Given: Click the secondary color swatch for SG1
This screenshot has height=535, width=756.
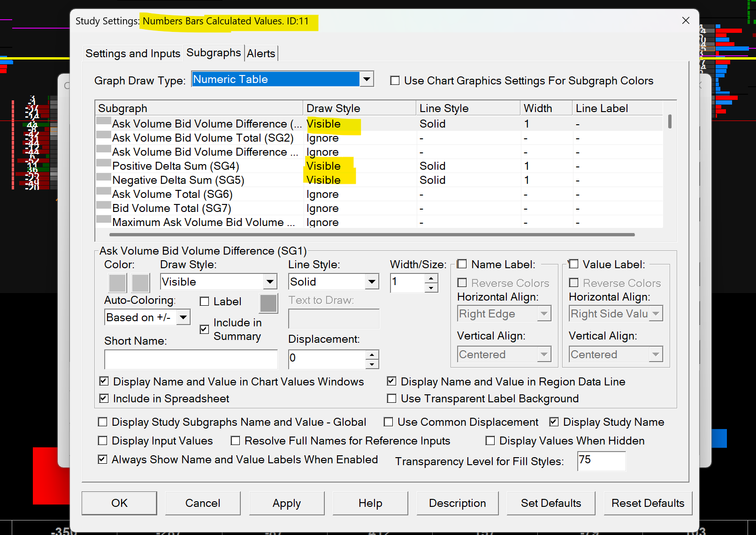Looking at the screenshot, I should pos(140,283).
